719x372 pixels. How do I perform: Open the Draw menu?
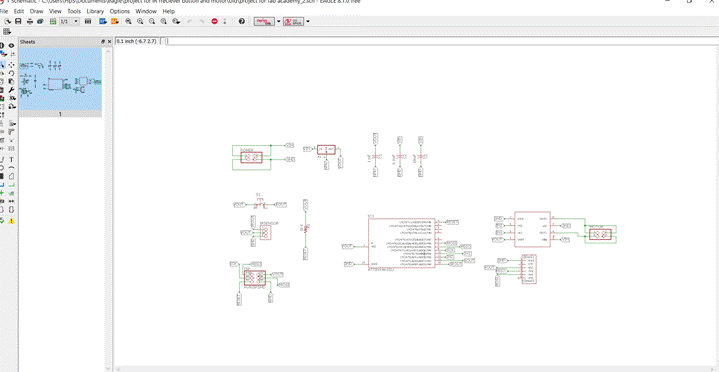tap(36, 11)
